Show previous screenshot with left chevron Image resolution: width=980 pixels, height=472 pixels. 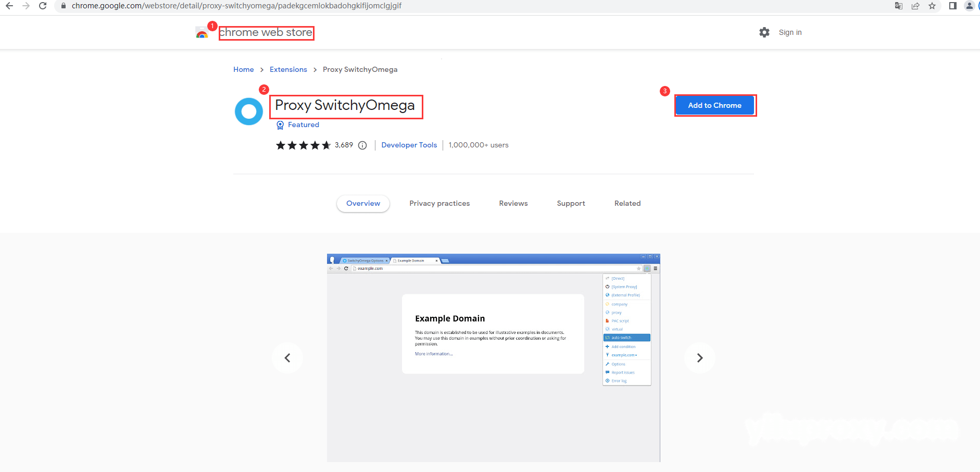pos(287,358)
